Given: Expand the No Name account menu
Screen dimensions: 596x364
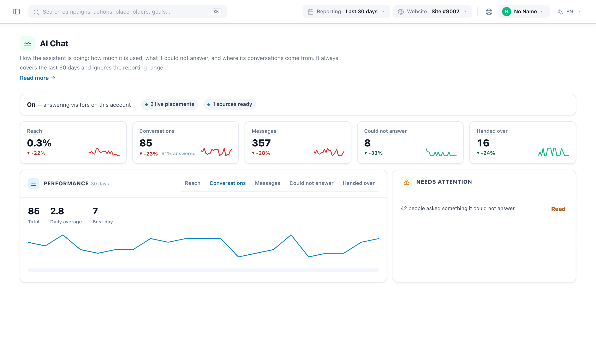Looking at the screenshot, I should pyautogui.click(x=524, y=12).
